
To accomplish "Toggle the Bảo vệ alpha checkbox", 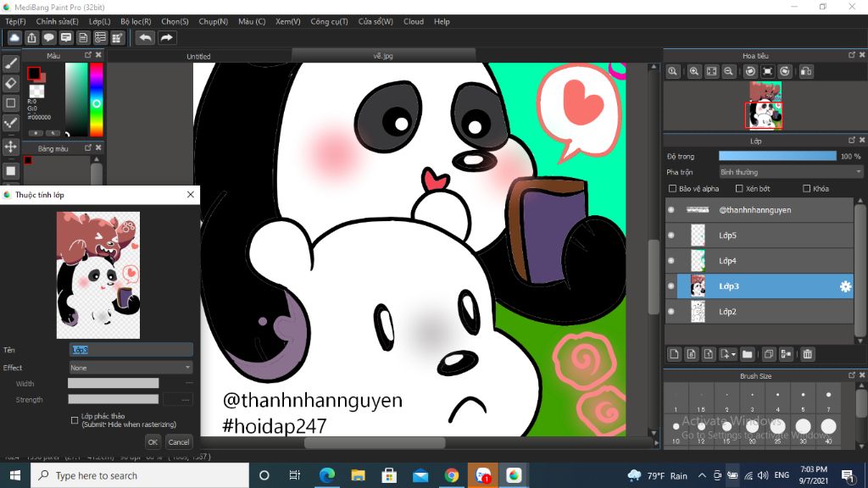I will pyautogui.click(x=672, y=189).
